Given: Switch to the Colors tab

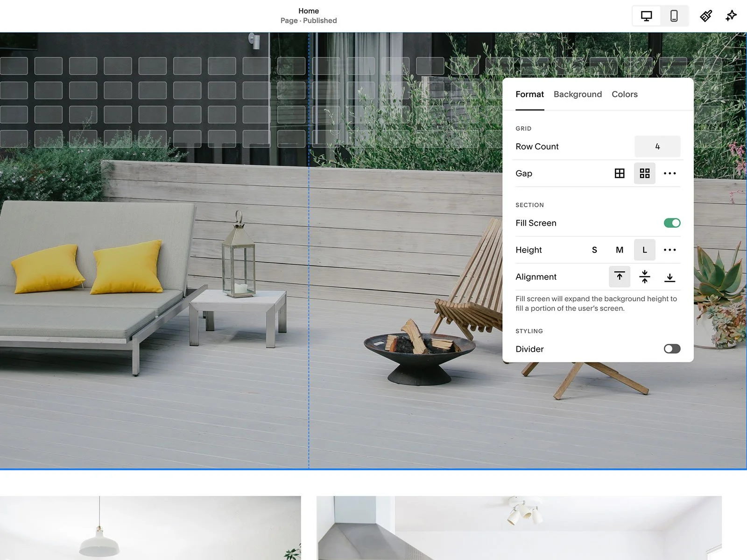Looking at the screenshot, I should [x=624, y=94].
